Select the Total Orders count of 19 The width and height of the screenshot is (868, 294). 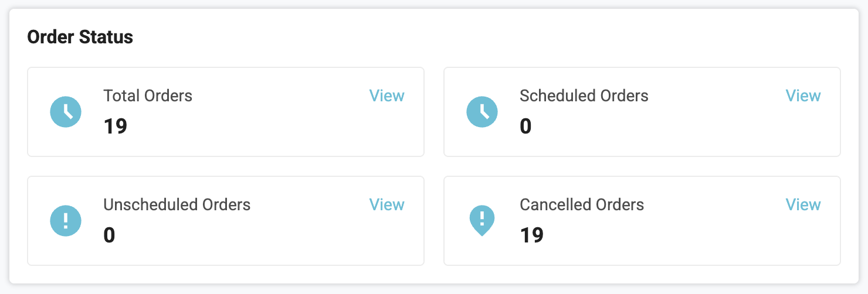tap(115, 126)
